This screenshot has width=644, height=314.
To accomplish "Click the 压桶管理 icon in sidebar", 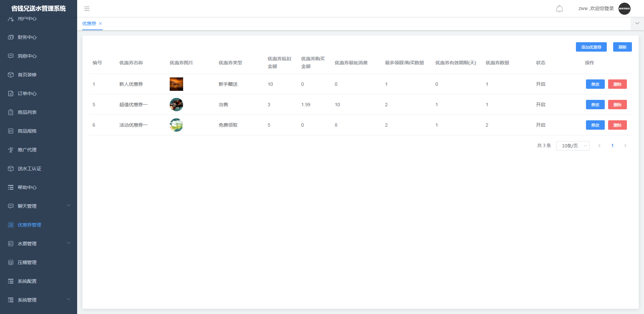I will [x=11, y=262].
